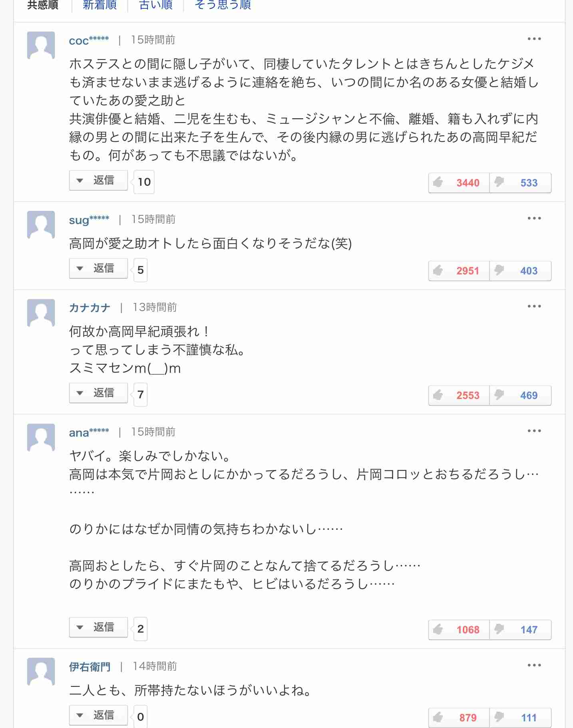Expand 返信 replies under coc***** comment
The height and width of the screenshot is (728, 573).
(98, 181)
